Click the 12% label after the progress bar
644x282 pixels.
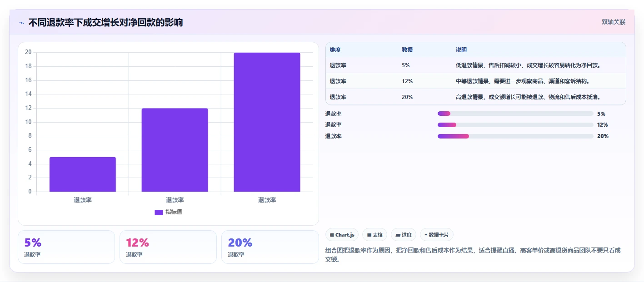tap(603, 125)
